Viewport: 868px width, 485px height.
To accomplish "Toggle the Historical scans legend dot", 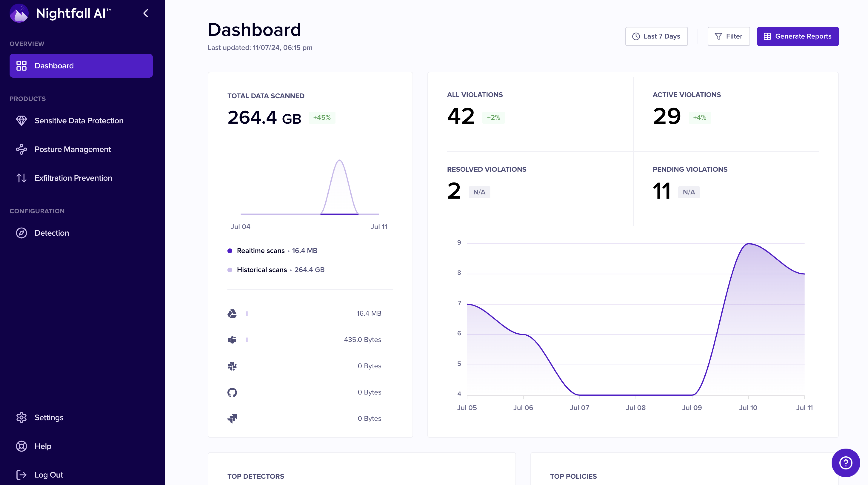I will [x=230, y=270].
